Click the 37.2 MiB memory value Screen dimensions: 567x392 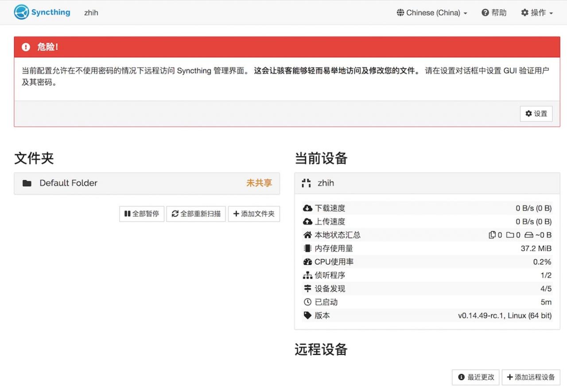point(536,248)
